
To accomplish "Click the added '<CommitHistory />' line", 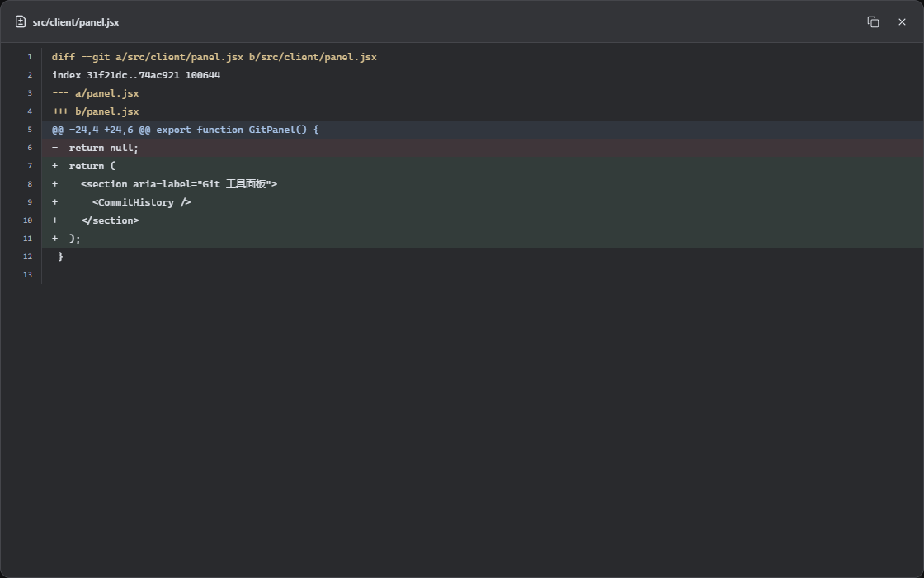I will pos(483,202).
